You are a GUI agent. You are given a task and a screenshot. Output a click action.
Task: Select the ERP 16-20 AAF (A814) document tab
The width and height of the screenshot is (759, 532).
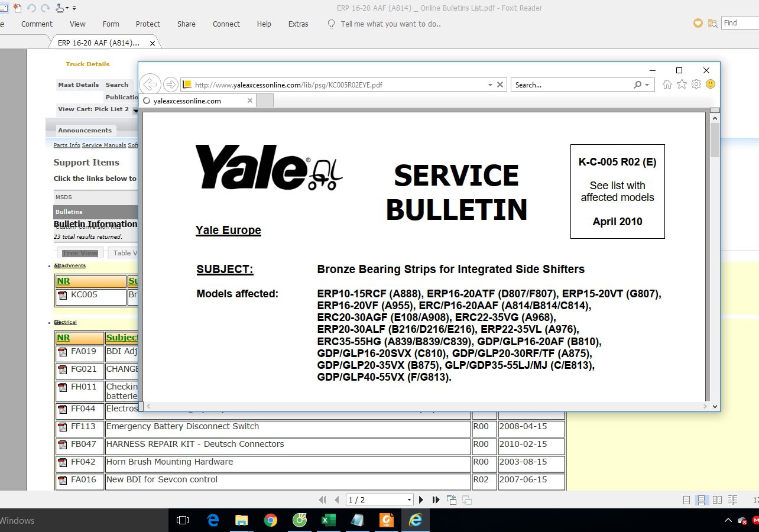99,43
